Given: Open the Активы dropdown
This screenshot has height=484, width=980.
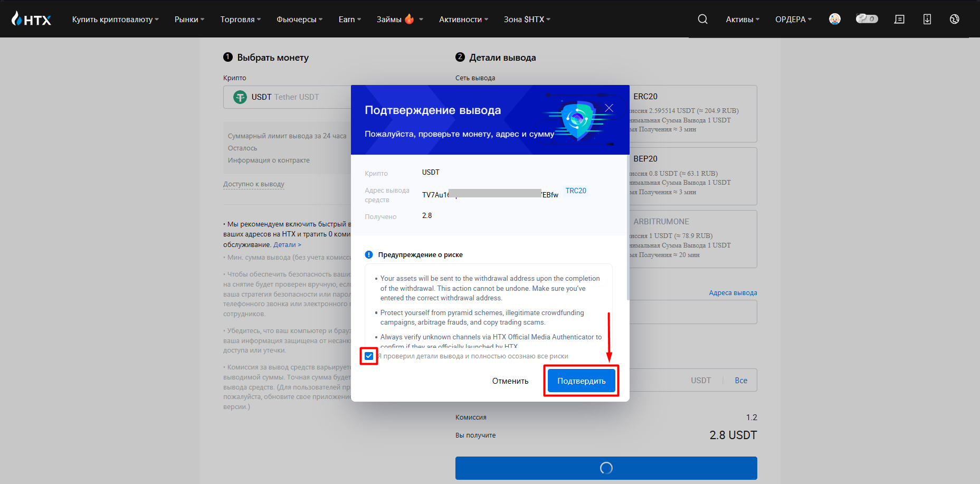Looking at the screenshot, I should (743, 19).
